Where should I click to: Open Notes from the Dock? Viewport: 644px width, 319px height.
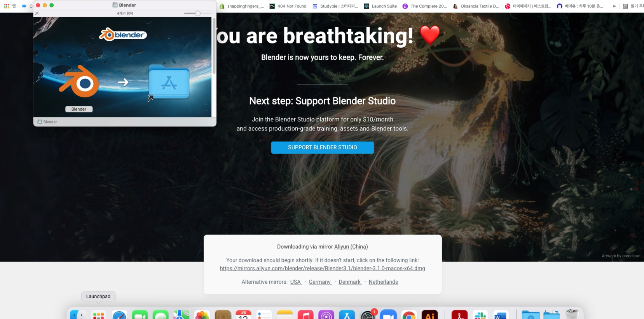[285, 314]
